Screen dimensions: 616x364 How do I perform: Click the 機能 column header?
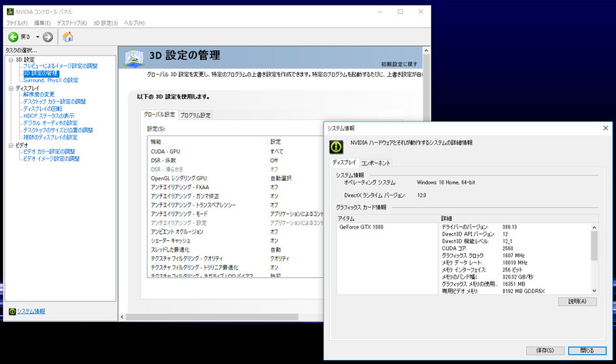pos(208,142)
